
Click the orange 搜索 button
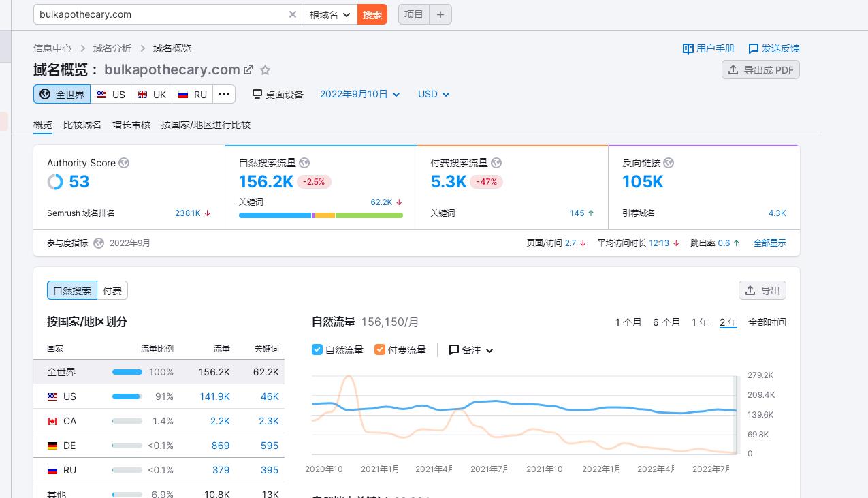point(372,14)
